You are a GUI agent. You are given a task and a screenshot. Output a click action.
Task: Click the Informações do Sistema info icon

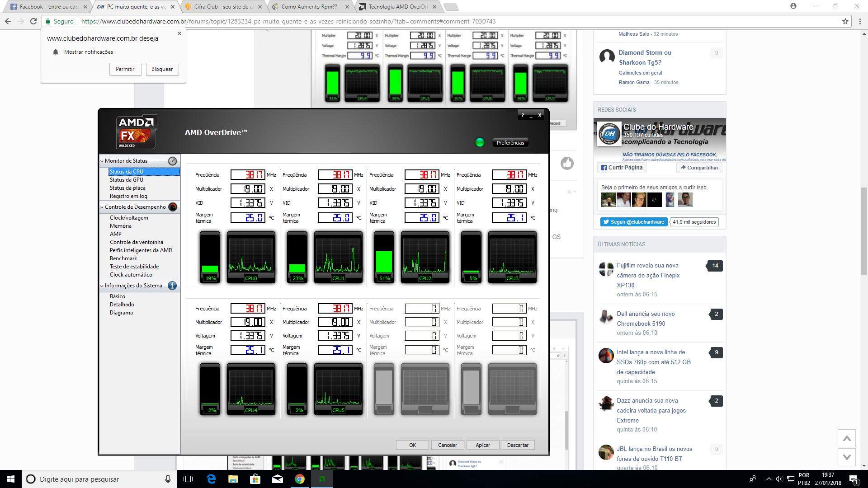[x=172, y=286]
